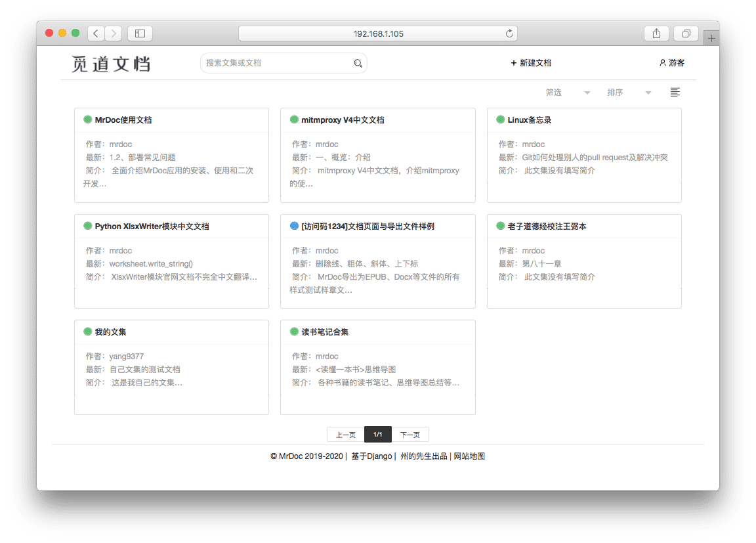Go to previous page 上一页
This screenshot has height=543, width=756.
pyautogui.click(x=346, y=435)
